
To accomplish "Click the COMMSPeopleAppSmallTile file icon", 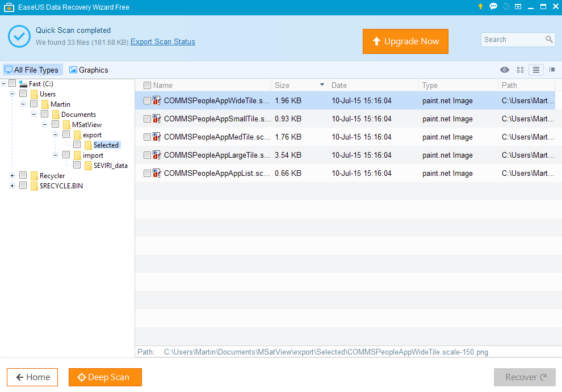I will click(157, 119).
